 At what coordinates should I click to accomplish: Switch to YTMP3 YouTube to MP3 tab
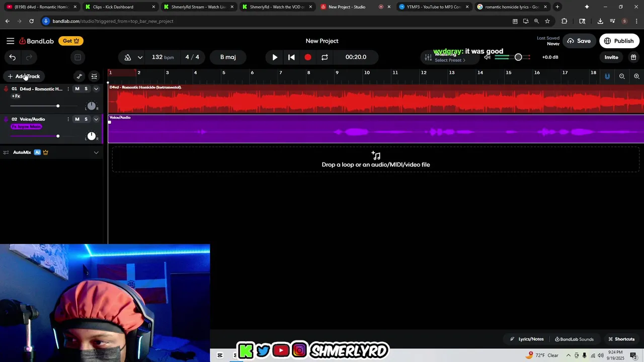434,7
